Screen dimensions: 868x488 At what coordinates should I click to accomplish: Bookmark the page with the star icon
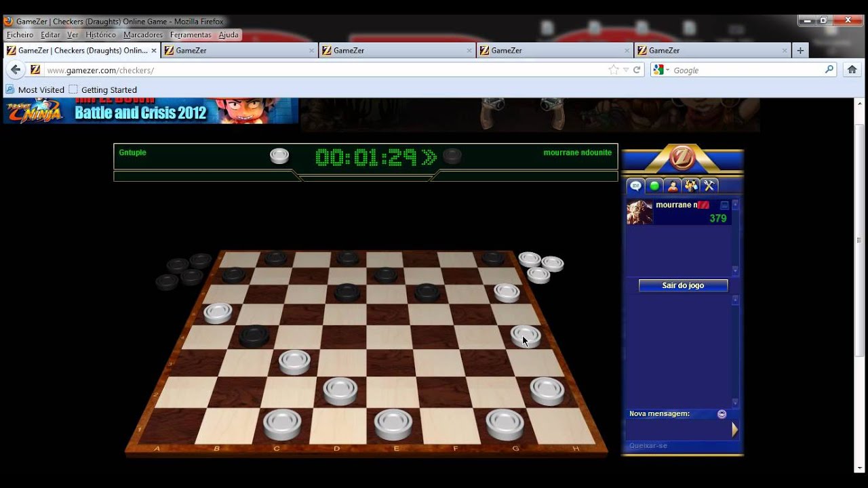coord(614,70)
